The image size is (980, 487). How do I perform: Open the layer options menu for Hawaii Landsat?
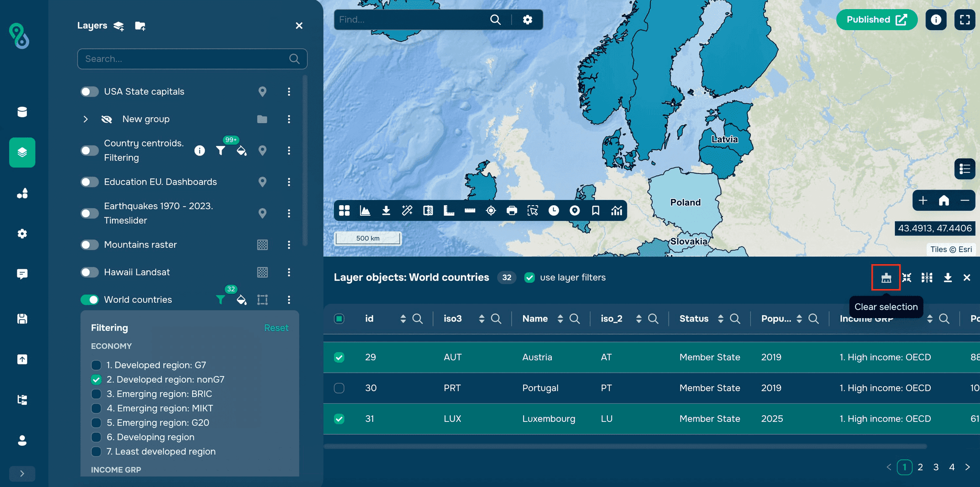[x=289, y=272]
